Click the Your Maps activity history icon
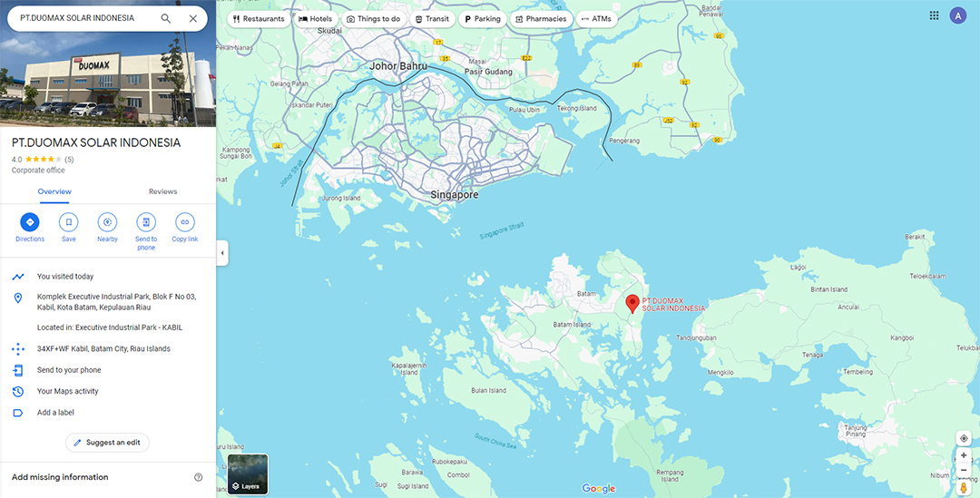The image size is (980, 498). tap(18, 391)
